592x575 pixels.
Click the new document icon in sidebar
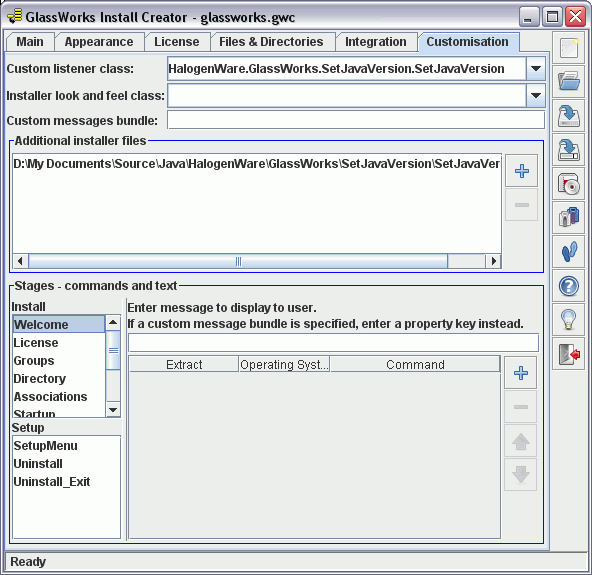pyautogui.click(x=569, y=48)
